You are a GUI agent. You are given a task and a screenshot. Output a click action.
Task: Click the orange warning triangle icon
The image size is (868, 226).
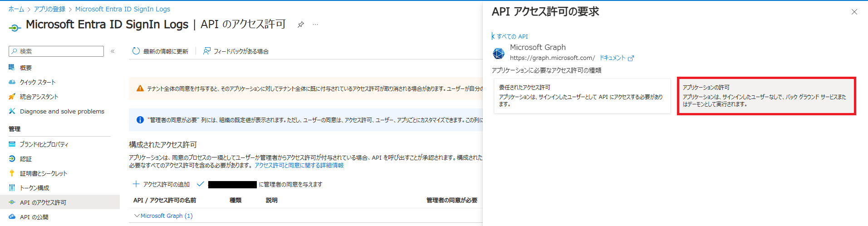point(140,88)
